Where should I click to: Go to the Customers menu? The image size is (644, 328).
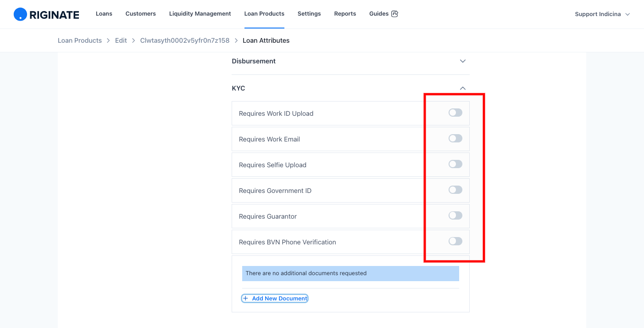pyautogui.click(x=141, y=14)
